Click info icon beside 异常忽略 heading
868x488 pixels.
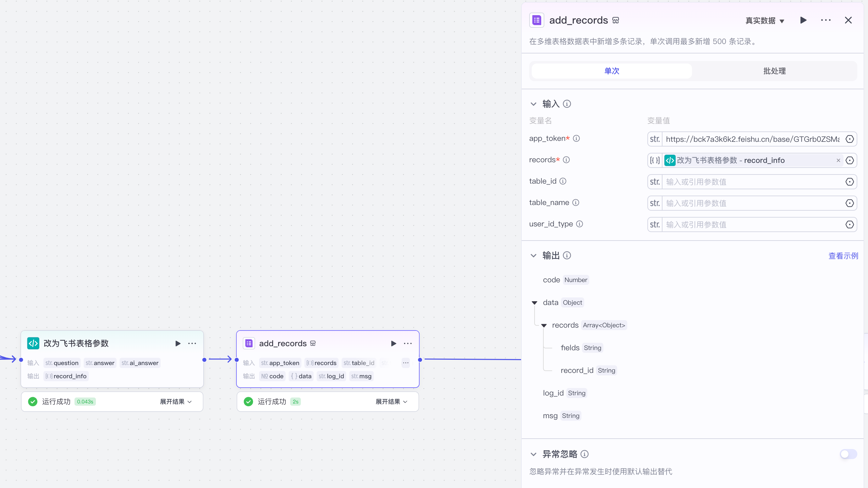[585, 454]
